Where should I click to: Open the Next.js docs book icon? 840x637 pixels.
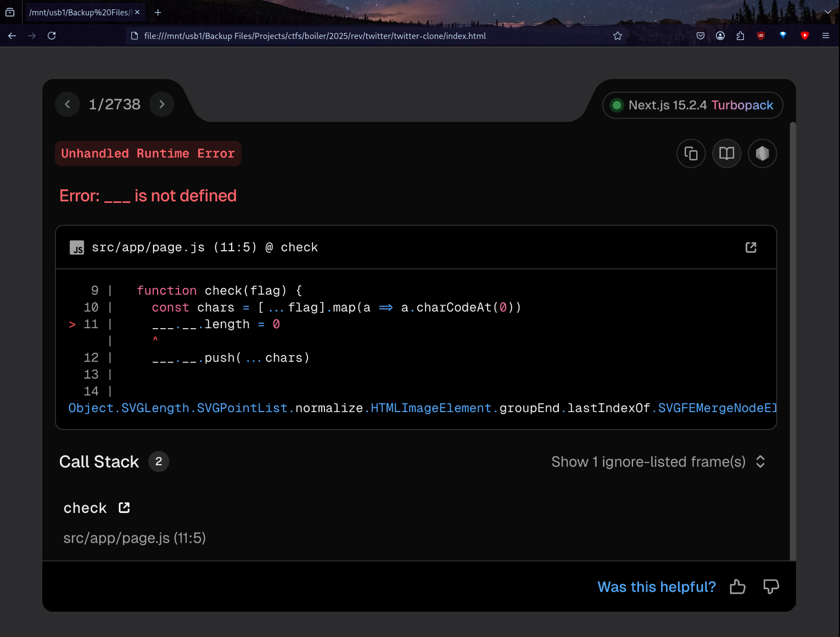click(726, 154)
